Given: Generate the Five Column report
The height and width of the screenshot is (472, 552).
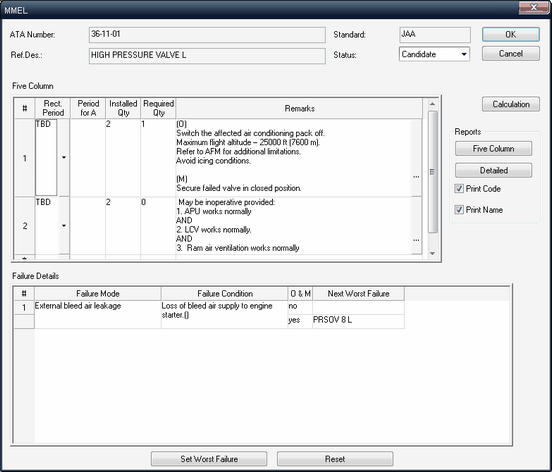Looking at the screenshot, I should 493,149.
